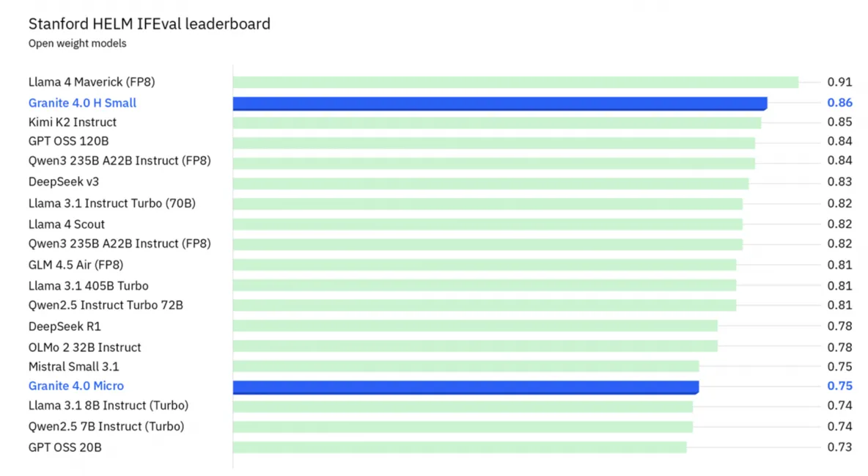Image resolution: width=868 pixels, height=476 pixels.
Task: Select the Open weight models subtitle
Action: 77,43
